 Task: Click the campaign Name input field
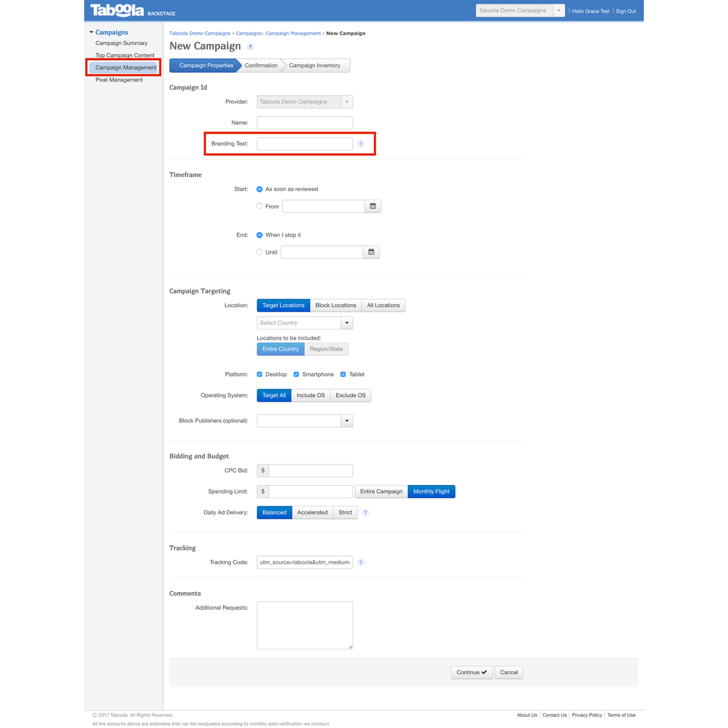305,123
